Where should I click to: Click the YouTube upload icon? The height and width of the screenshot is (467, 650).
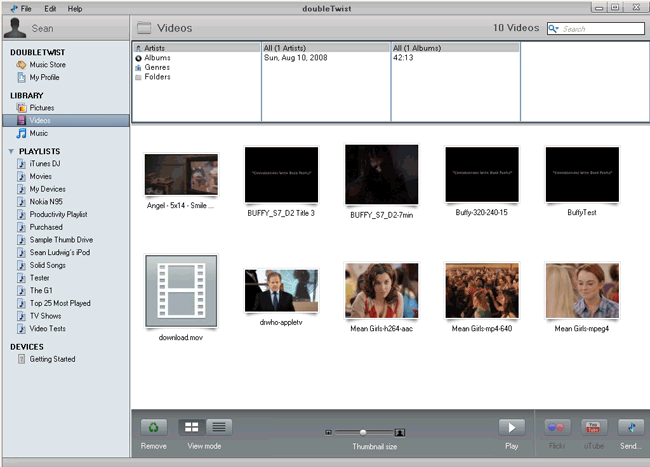pos(594,427)
